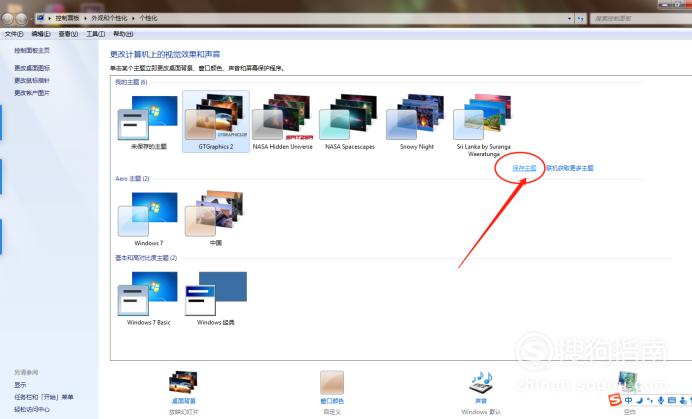Select the Windows 7 Basic theme
Viewport: 692px width, 419px height.
click(x=148, y=298)
